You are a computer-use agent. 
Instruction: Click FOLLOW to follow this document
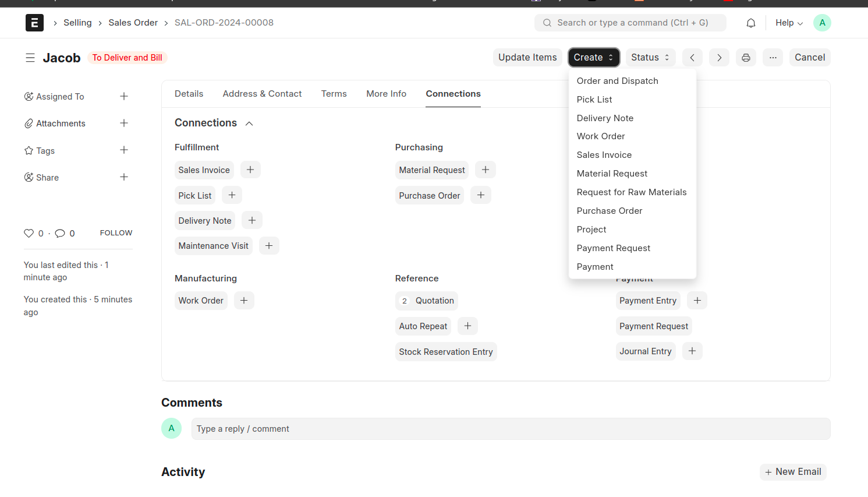(x=116, y=232)
